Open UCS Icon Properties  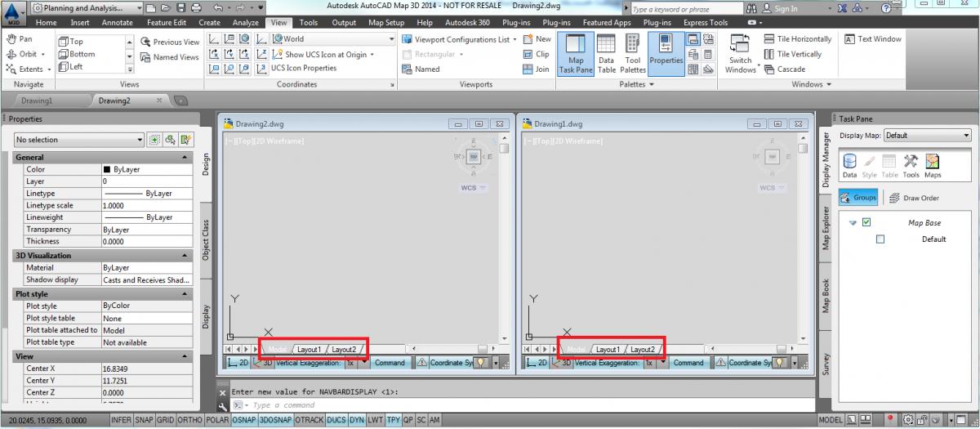[x=304, y=69]
